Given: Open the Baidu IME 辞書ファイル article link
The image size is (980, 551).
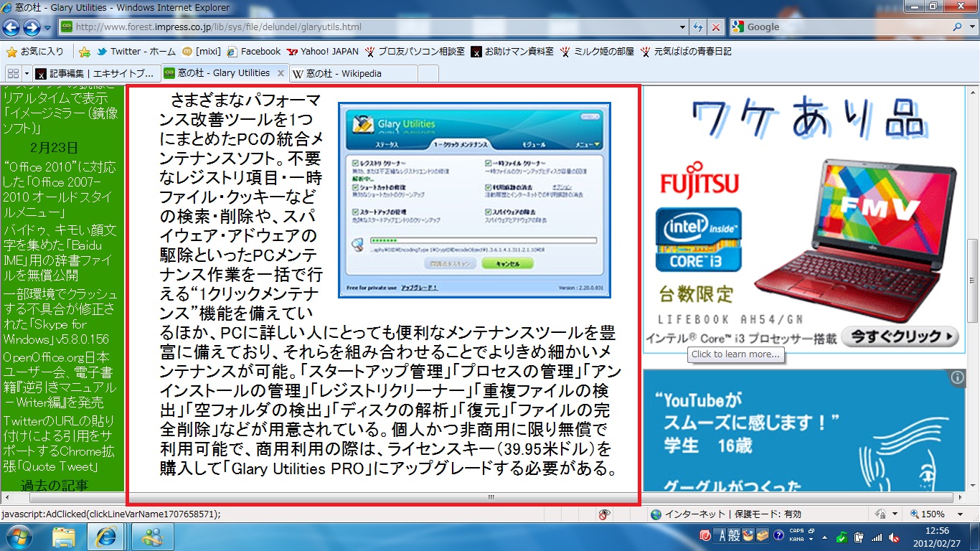Looking at the screenshot, I should pos(60,253).
